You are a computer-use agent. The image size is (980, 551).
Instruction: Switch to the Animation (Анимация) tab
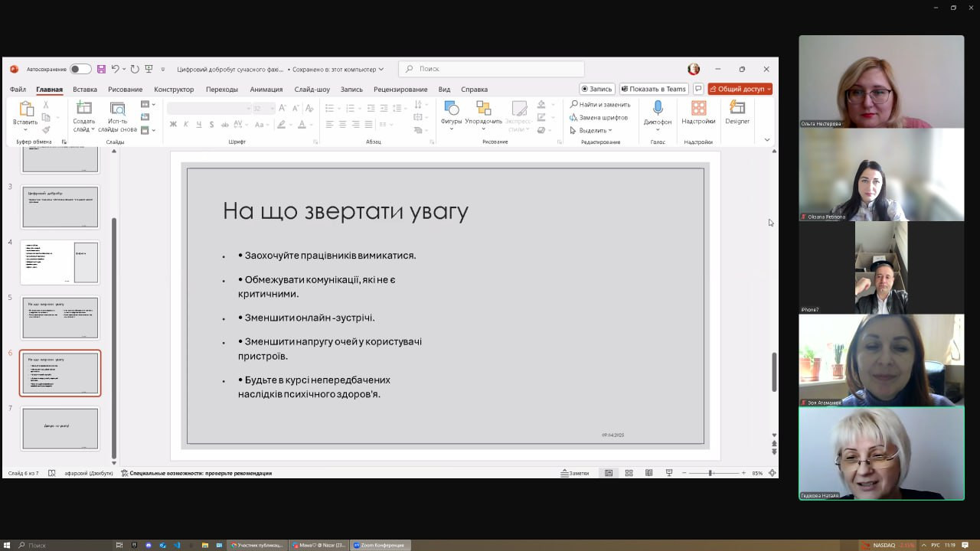tap(266, 89)
